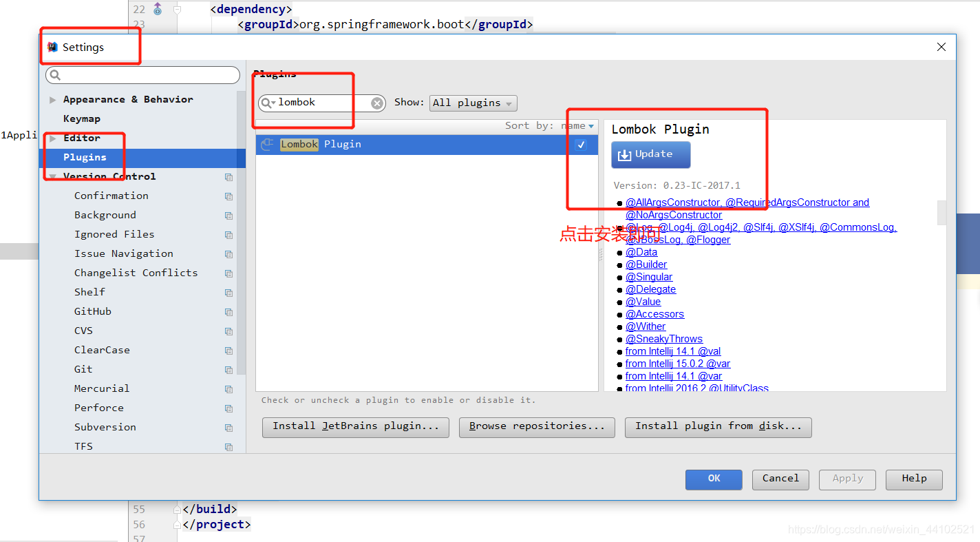Toggle the Lombok Plugin enabled checkbox
The image size is (980, 542).
tap(582, 145)
